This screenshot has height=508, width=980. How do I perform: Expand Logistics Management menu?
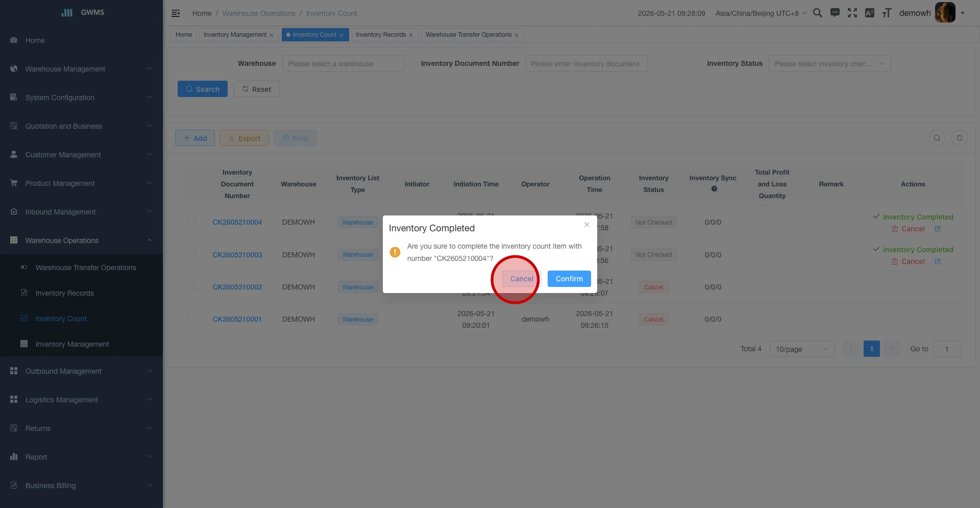pos(82,400)
